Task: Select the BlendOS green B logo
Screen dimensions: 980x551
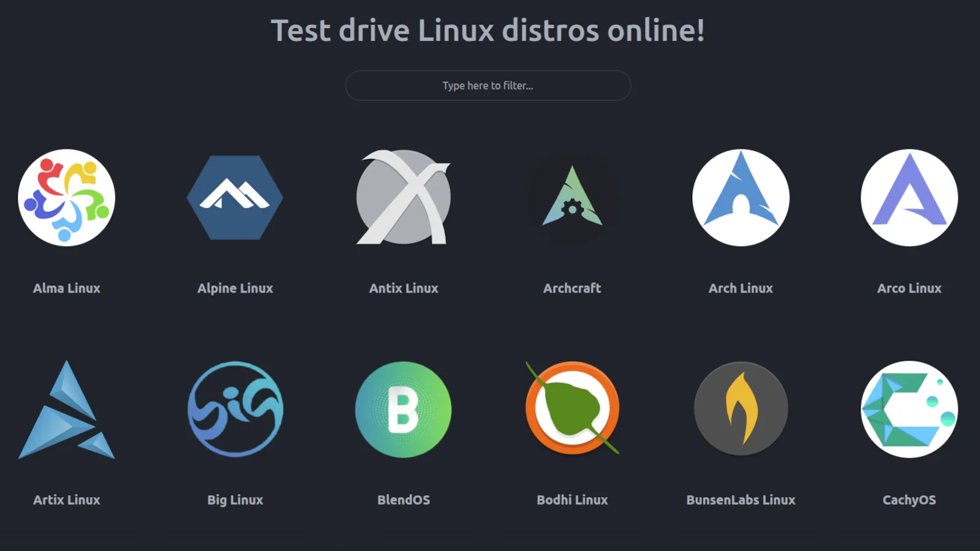Action: [404, 410]
